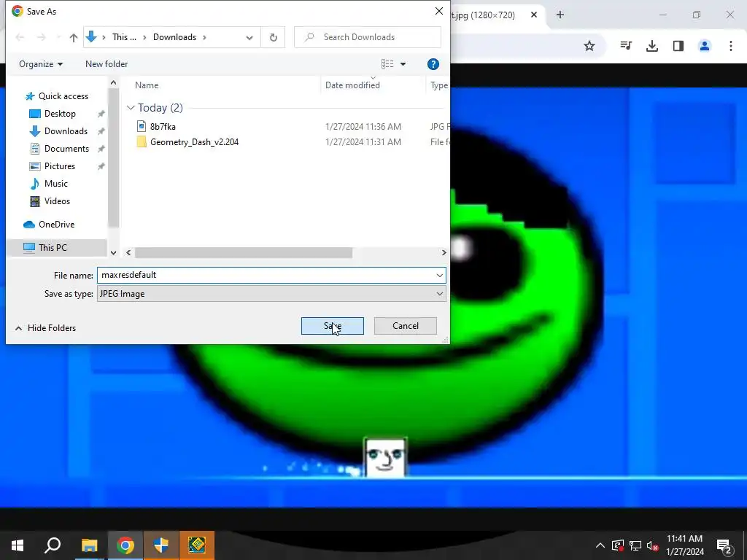
Task: Select OneDrive in the navigation pane
Action: (56, 225)
